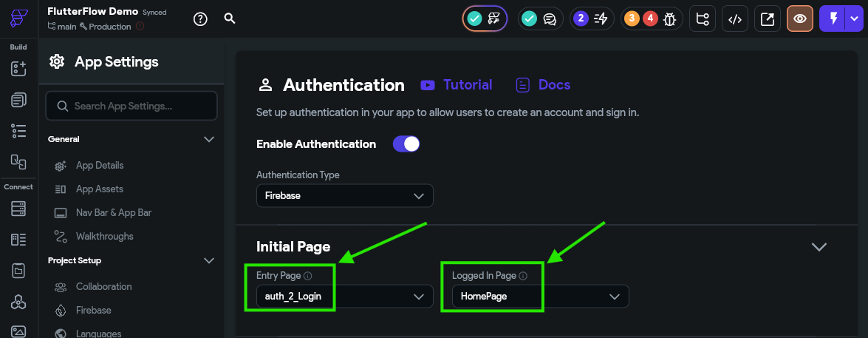Click the search magnifier icon in top bar

pyautogui.click(x=230, y=18)
